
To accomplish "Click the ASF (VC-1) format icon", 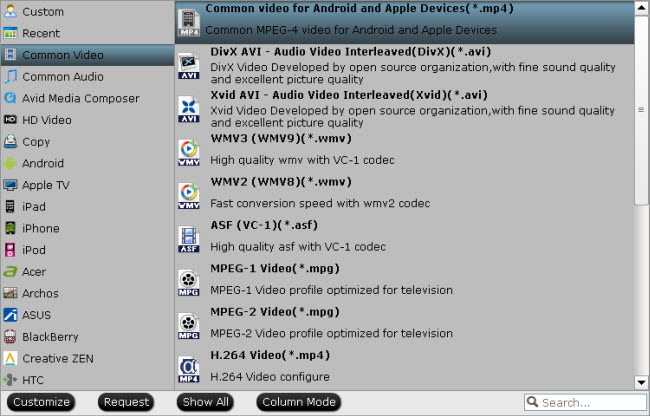I will 189,239.
